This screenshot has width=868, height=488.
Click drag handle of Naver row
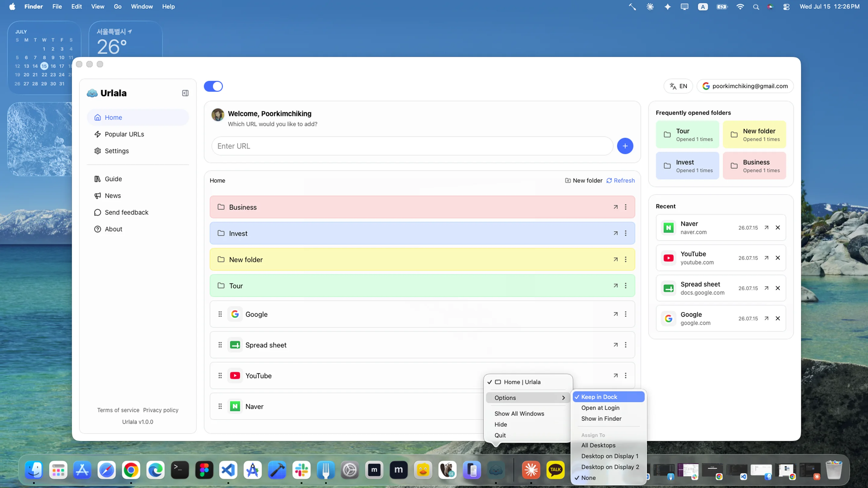tap(220, 406)
